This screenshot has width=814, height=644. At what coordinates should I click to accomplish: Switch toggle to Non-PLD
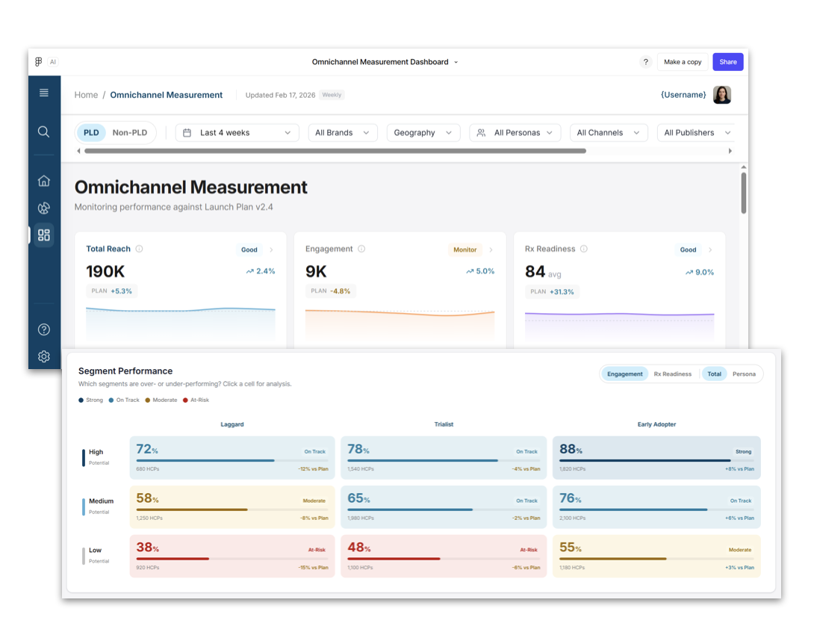130,133
